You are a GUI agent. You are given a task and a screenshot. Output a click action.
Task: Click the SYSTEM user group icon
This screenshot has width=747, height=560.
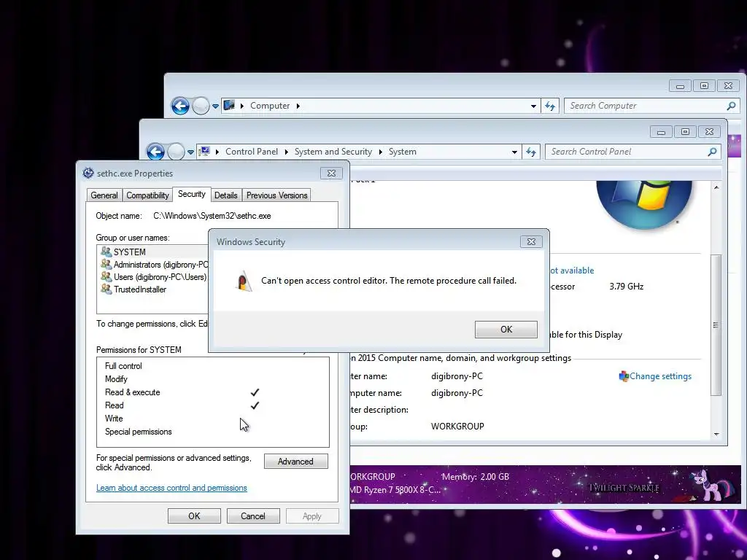point(106,252)
